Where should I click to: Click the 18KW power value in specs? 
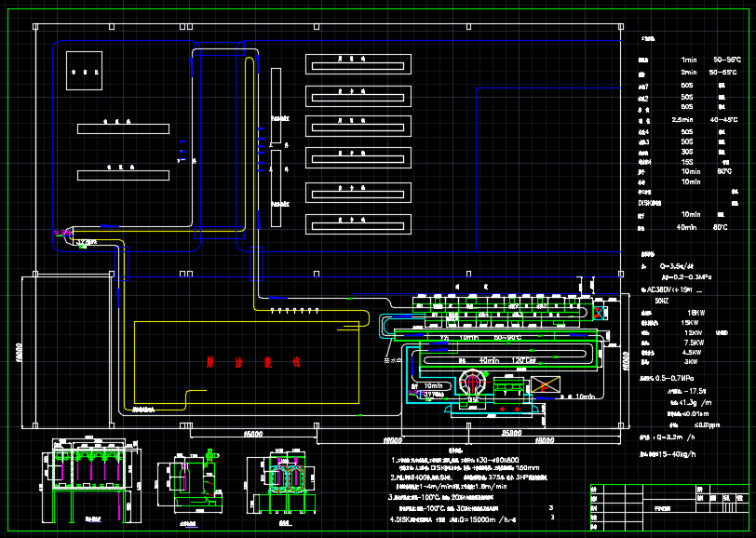click(695, 312)
